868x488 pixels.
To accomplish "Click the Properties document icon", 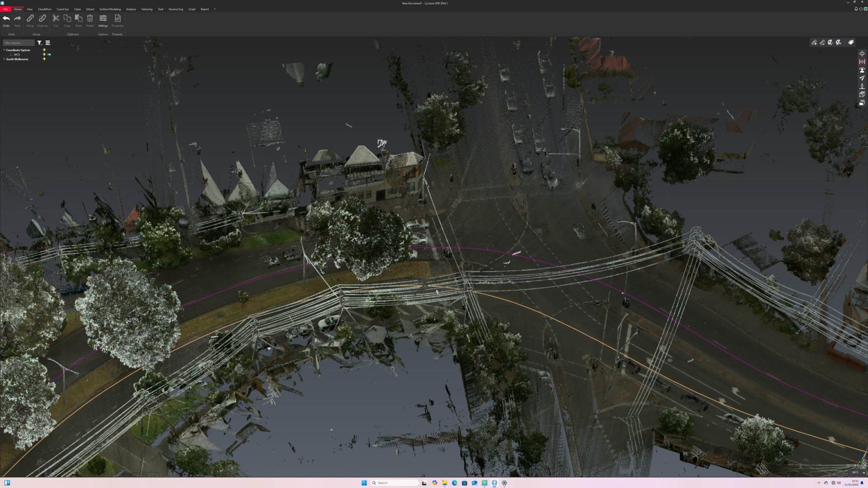I will point(118,19).
